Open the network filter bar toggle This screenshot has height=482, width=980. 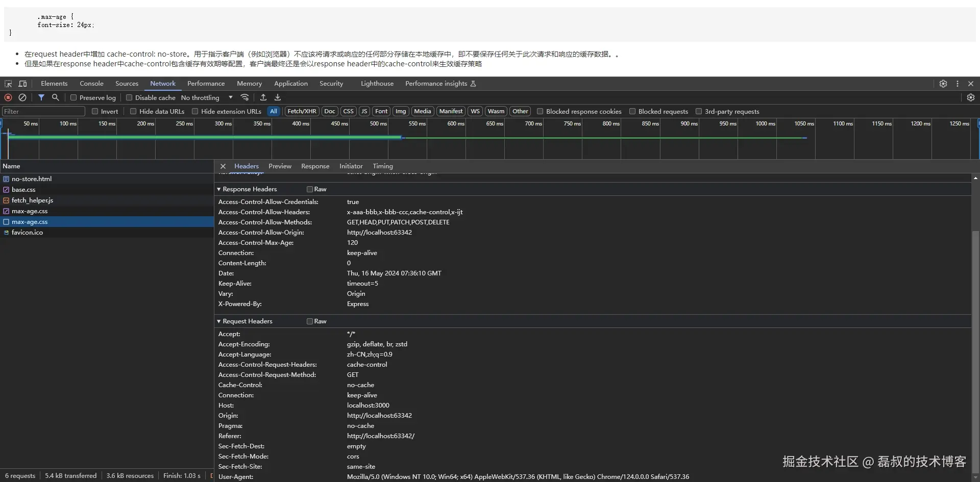click(42, 97)
